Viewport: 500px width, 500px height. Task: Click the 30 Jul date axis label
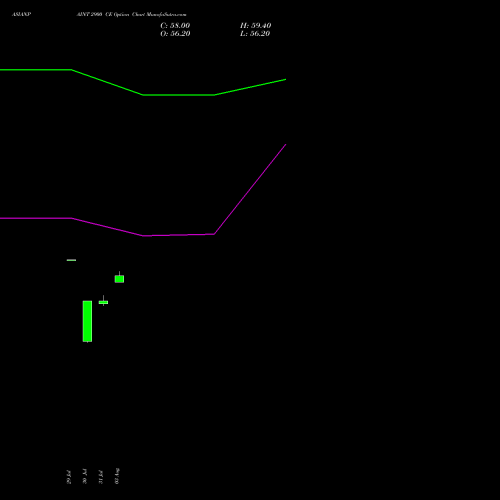(x=85, y=477)
